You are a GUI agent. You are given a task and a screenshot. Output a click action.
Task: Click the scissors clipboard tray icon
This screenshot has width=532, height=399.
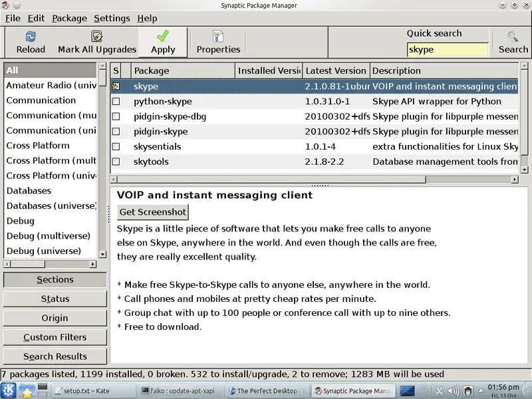point(439,391)
